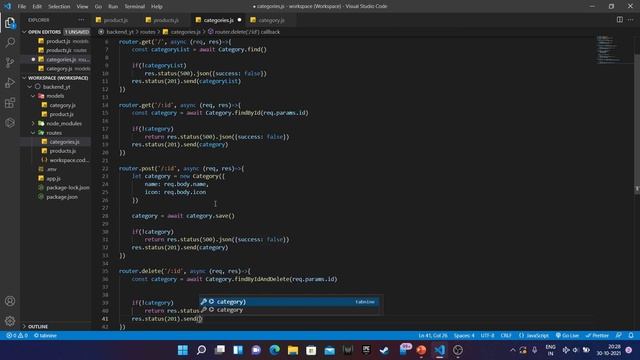Open Steam from taskbar
Viewport: 640px width, 360px height.
(x=384, y=350)
